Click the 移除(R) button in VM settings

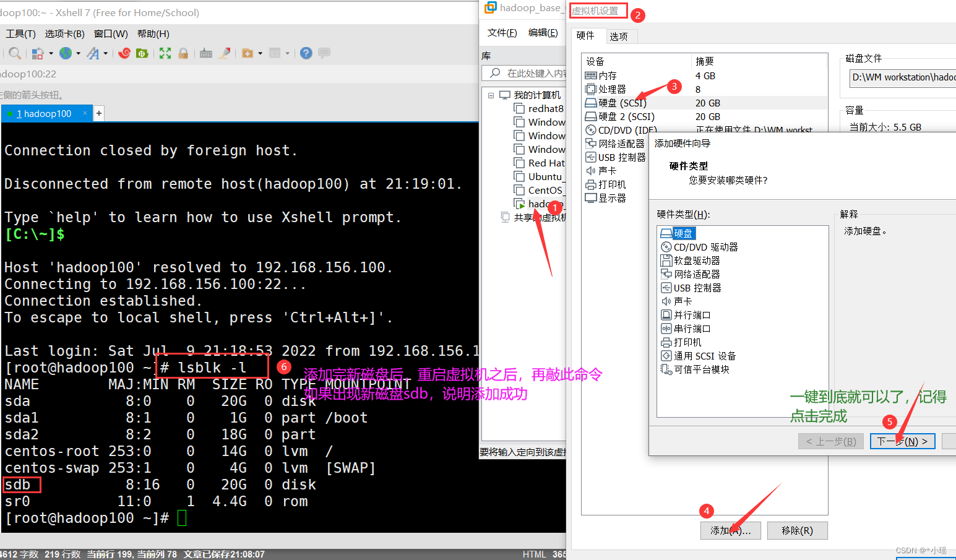click(x=797, y=530)
